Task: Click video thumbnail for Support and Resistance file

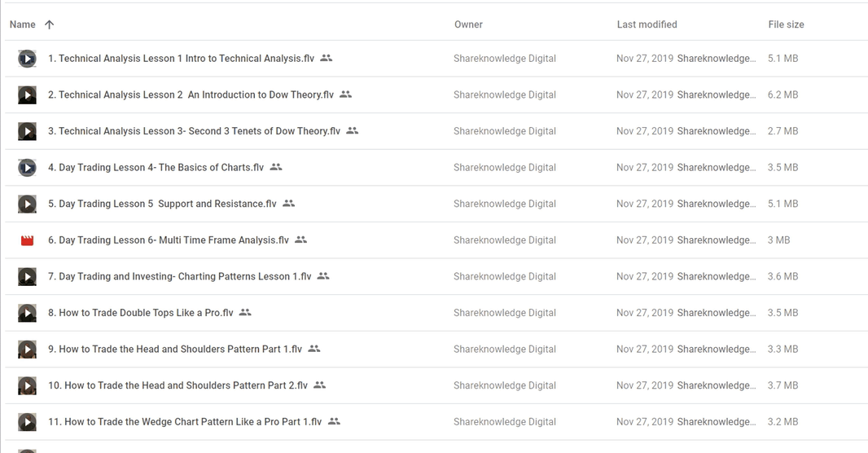Action: pyautogui.click(x=27, y=204)
